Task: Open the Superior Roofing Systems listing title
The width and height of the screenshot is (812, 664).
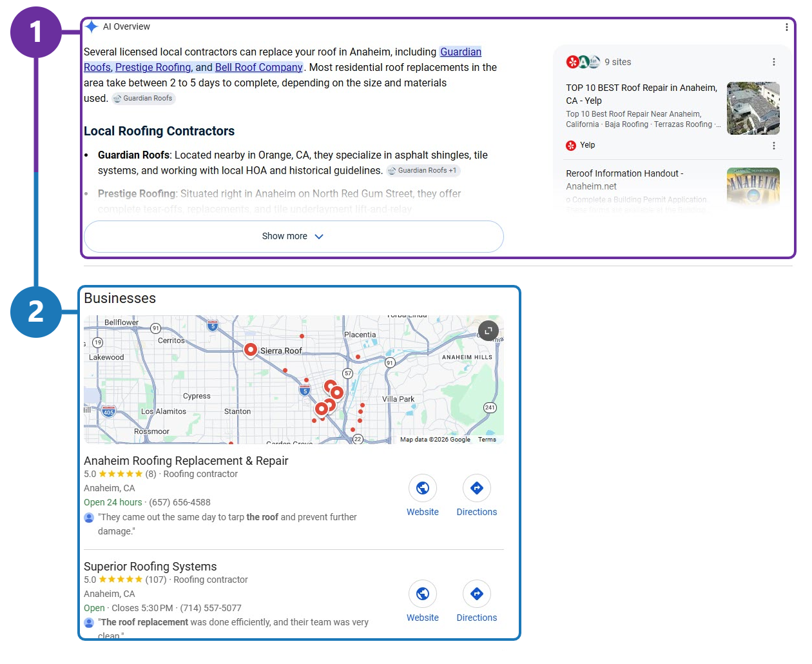Action: 150,567
